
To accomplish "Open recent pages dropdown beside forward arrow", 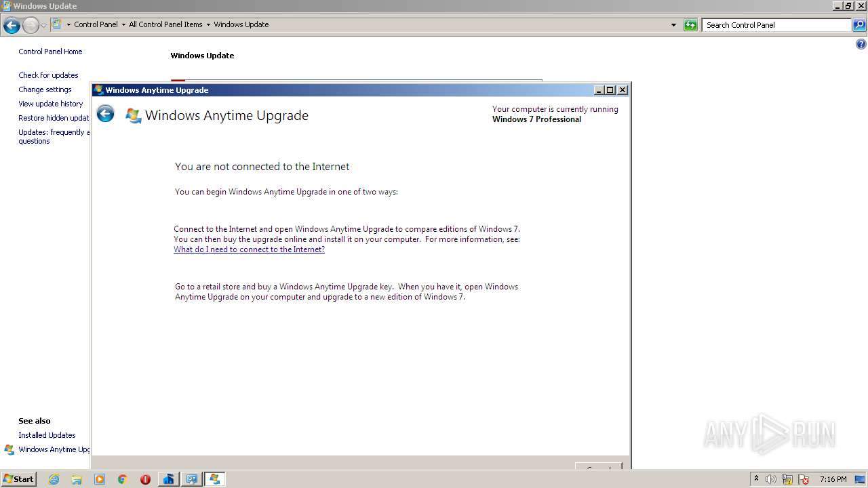I will pyautogui.click(x=44, y=26).
